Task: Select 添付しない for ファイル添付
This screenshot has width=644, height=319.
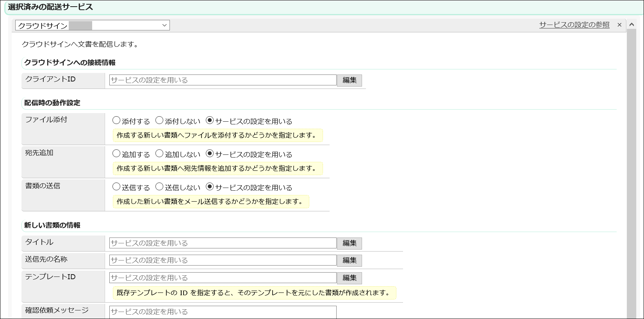Action: click(x=159, y=121)
